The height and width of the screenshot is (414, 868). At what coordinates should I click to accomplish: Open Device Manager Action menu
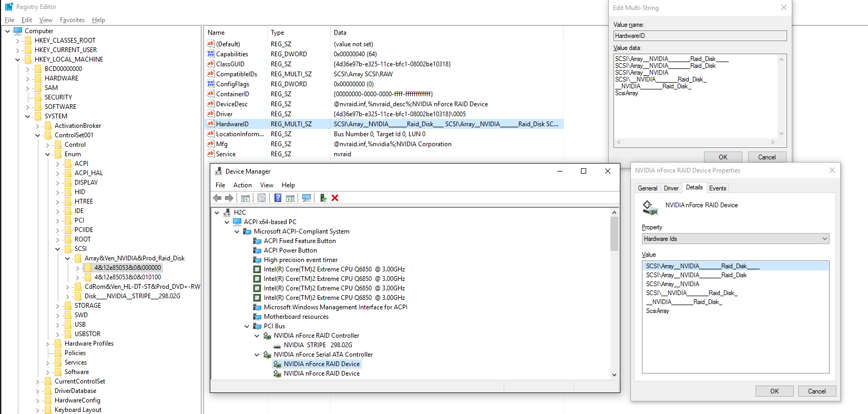point(242,185)
